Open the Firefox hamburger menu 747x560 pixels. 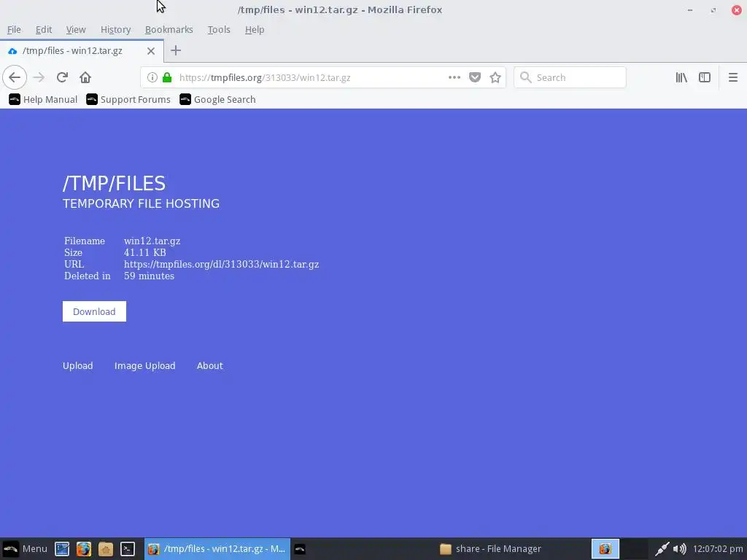pos(733,77)
